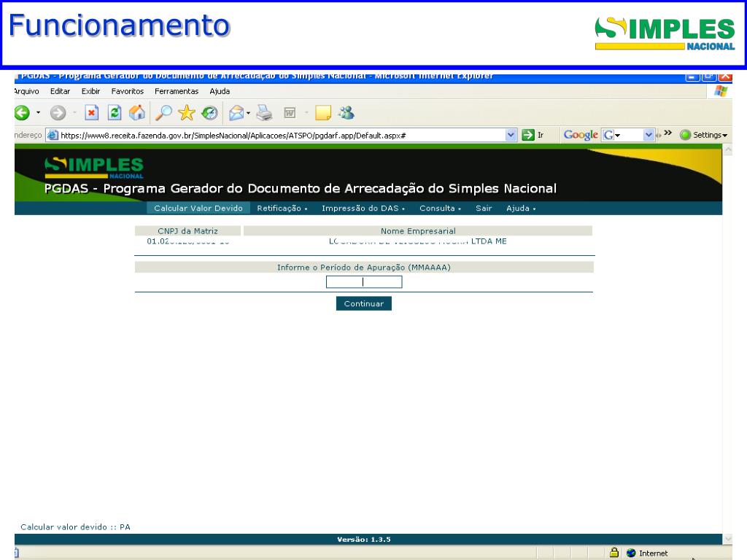Click the Google toolbar logo
747x560 pixels.
tap(581, 135)
